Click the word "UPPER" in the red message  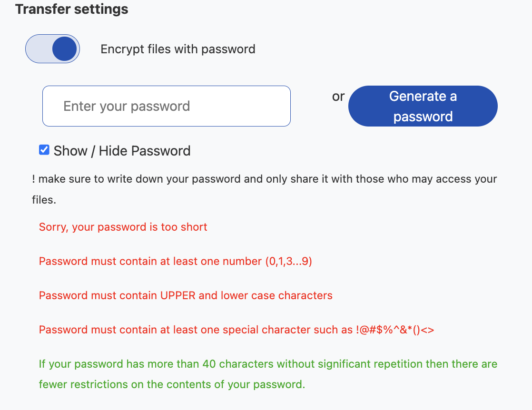[x=178, y=295]
